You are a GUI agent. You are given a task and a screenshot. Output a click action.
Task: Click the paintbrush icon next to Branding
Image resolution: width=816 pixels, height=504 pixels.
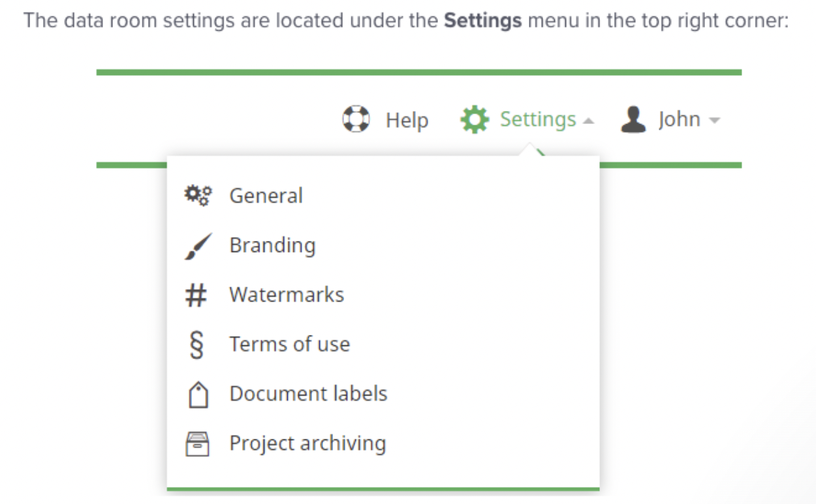(196, 246)
